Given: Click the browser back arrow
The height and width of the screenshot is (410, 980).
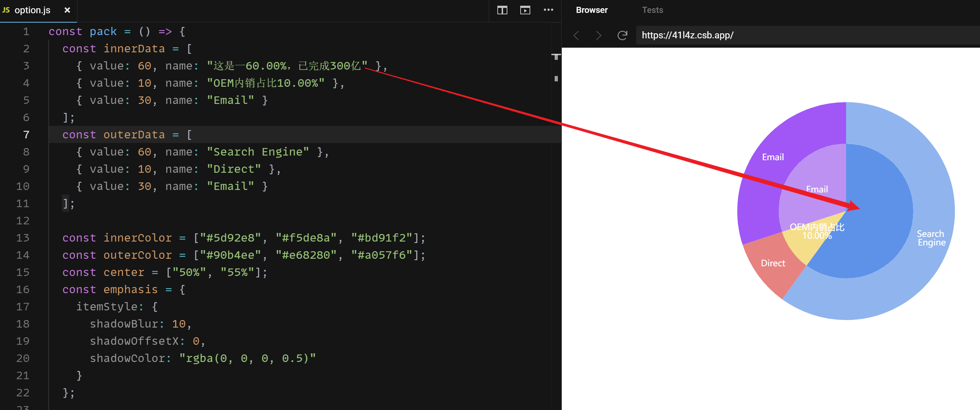Looking at the screenshot, I should [x=576, y=35].
